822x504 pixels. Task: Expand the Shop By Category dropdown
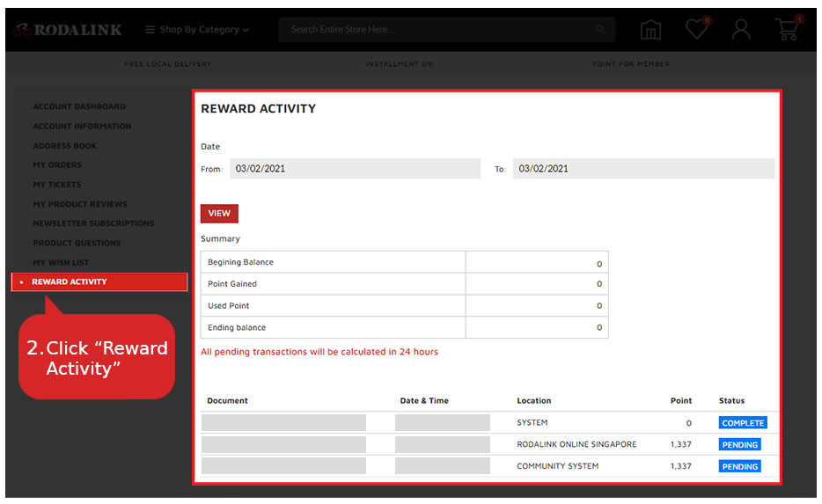click(x=197, y=30)
